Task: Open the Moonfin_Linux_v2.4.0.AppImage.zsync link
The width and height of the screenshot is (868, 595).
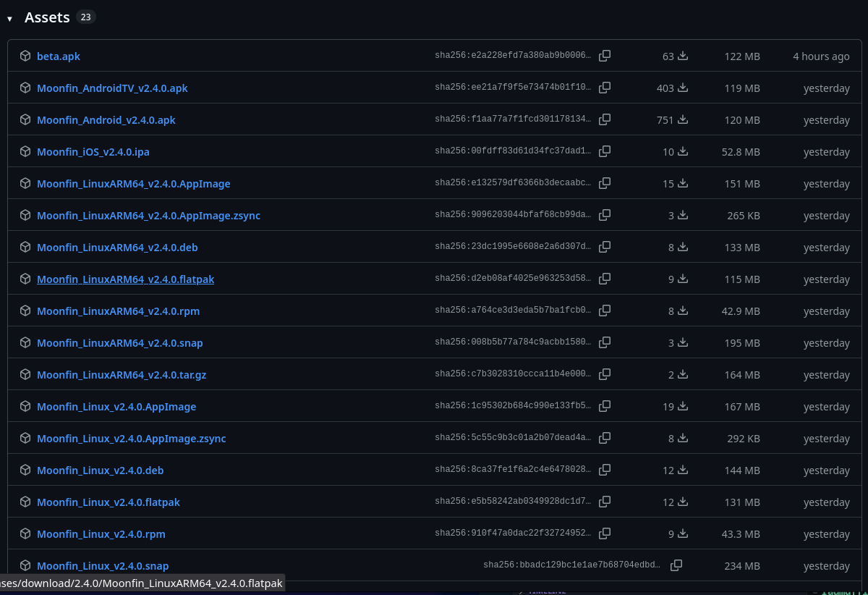Action: (132, 439)
